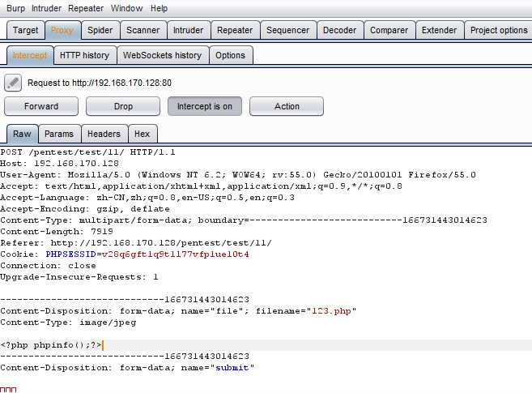Click the submit form-data name value

click(232, 368)
